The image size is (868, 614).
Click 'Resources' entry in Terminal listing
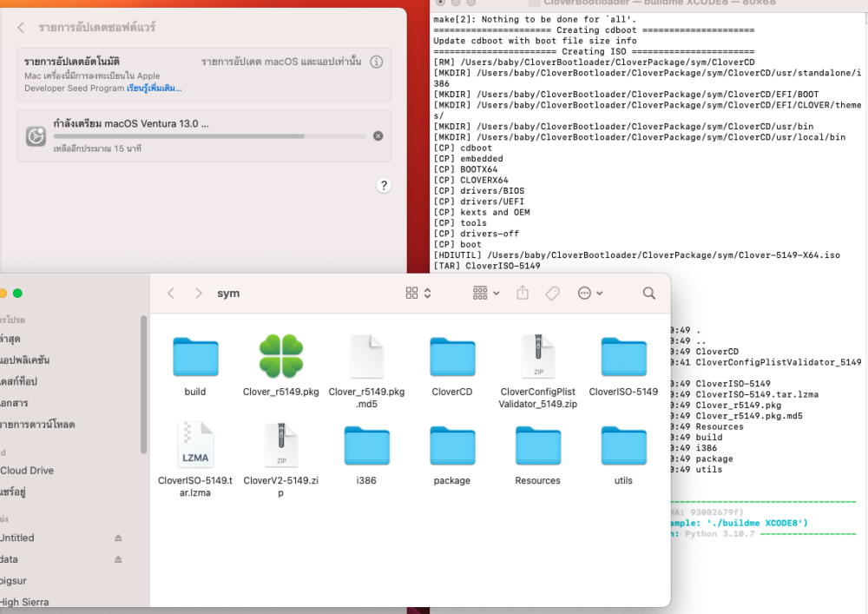[x=720, y=426]
